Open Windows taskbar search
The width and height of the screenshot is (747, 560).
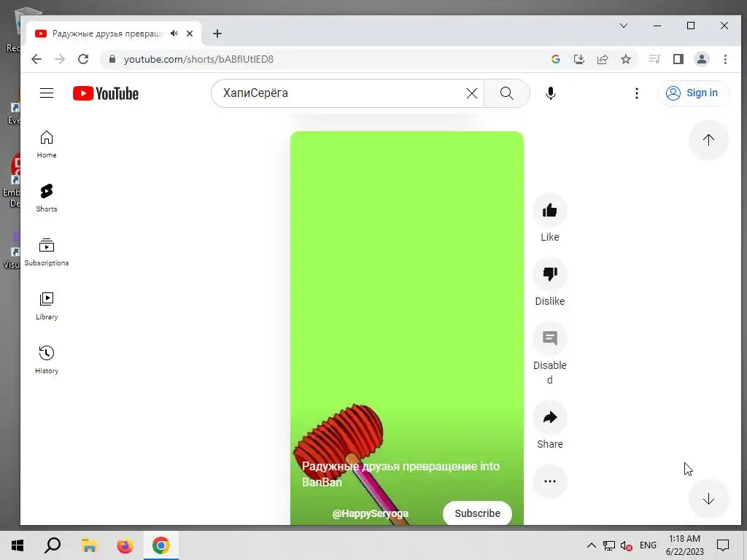click(53, 545)
